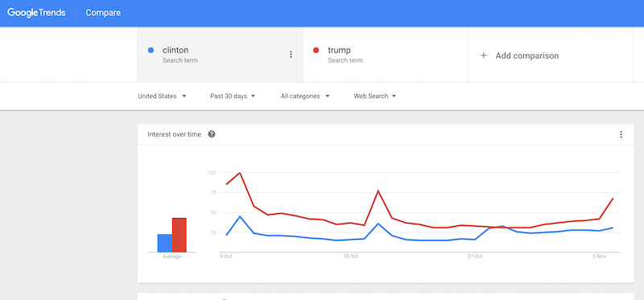Image resolution: width=644 pixels, height=300 pixels.
Task: Click the 9 Oct axis label
Action: [225, 257]
